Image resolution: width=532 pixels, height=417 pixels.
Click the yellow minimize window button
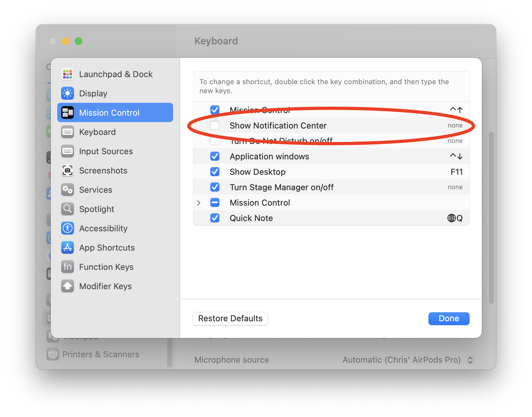click(66, 41)
